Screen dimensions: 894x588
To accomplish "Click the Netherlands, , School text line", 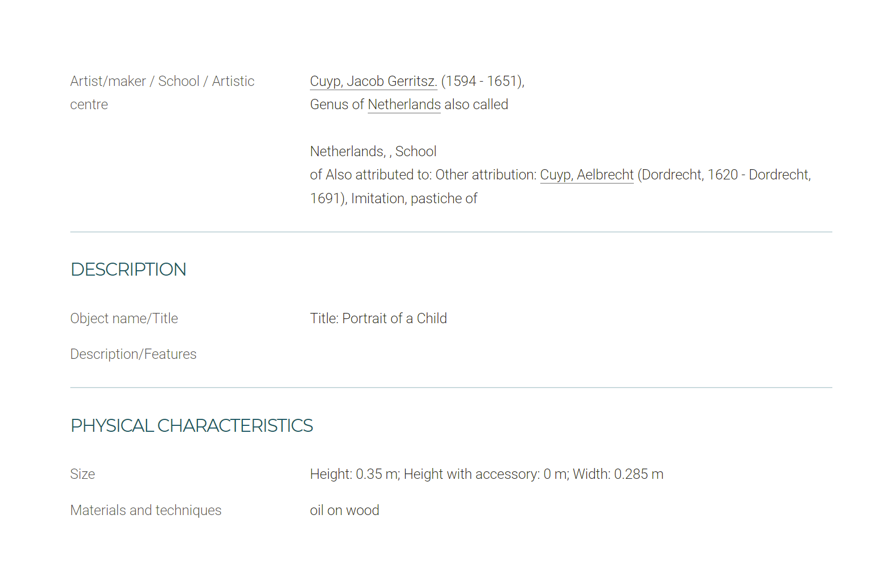I will pyautogui.click(x=373, y=151).
